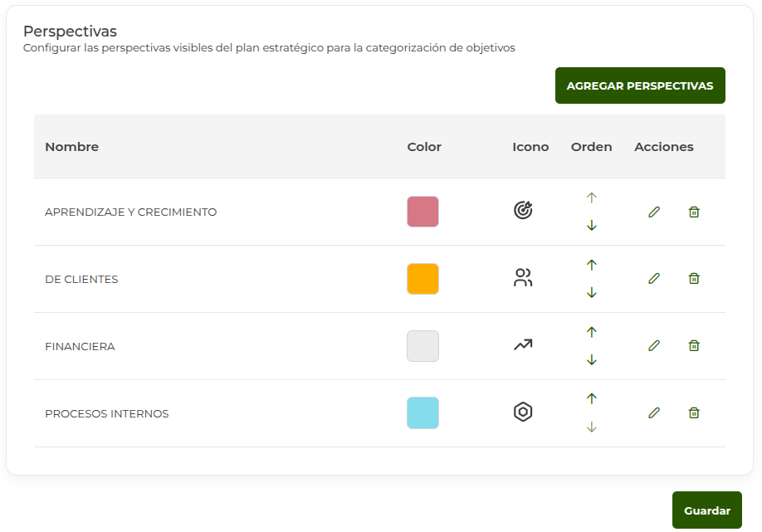Click pencil icon for DE CLIENTES

[654, 279]
